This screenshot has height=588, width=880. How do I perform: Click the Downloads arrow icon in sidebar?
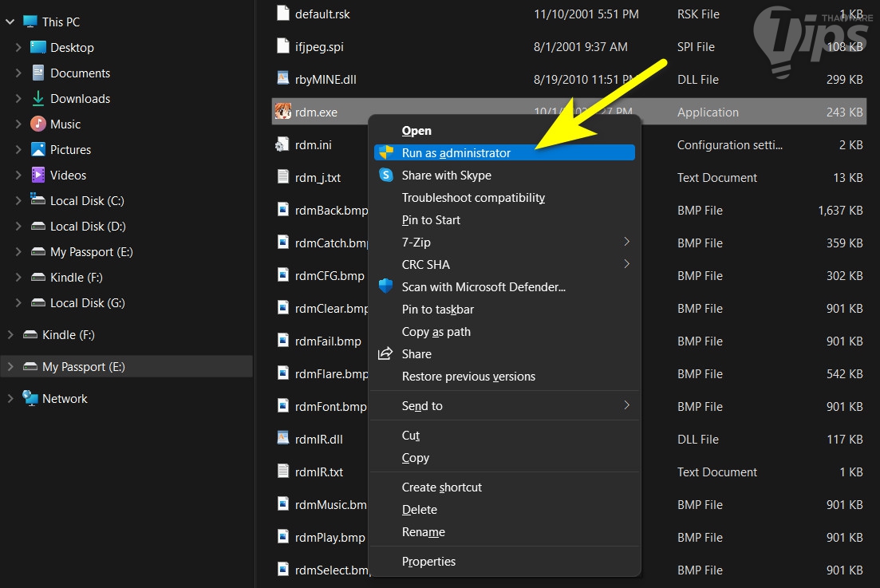[x=38, y=98]
